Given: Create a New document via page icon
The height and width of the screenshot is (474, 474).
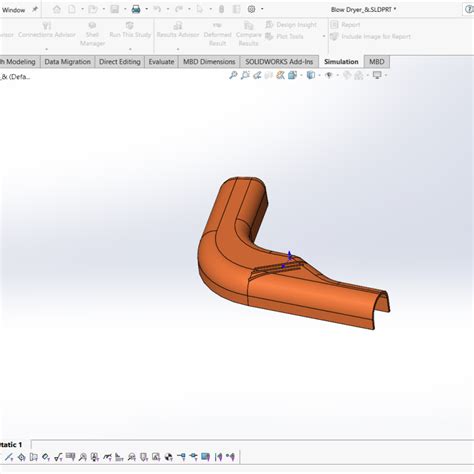Looking at the screenshot, I should pos(72,9).
